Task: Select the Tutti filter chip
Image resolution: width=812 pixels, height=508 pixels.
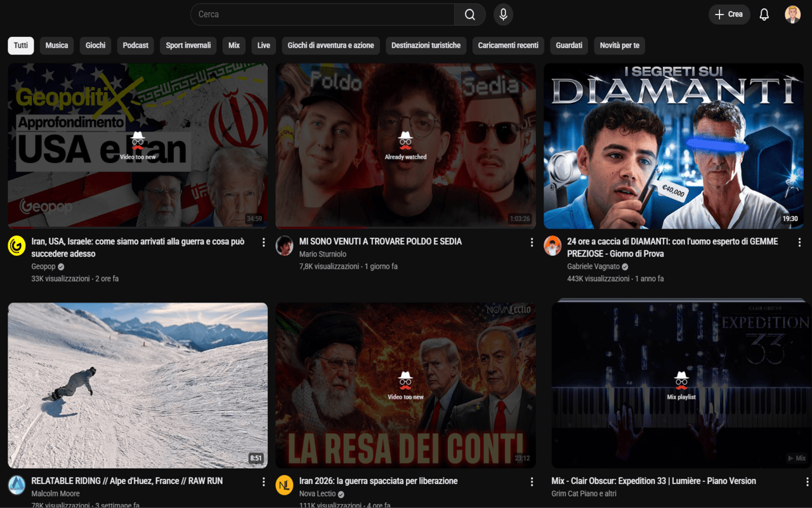Action: (21, 46)
